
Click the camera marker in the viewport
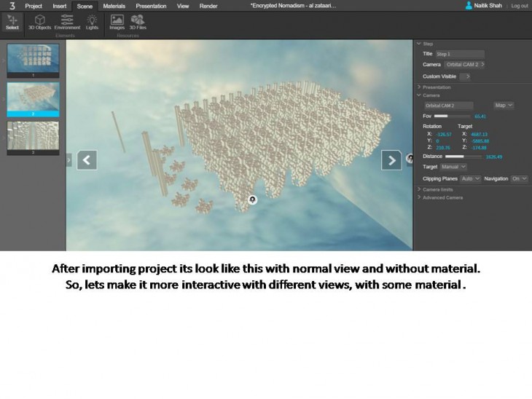click(x=252, y=199)
